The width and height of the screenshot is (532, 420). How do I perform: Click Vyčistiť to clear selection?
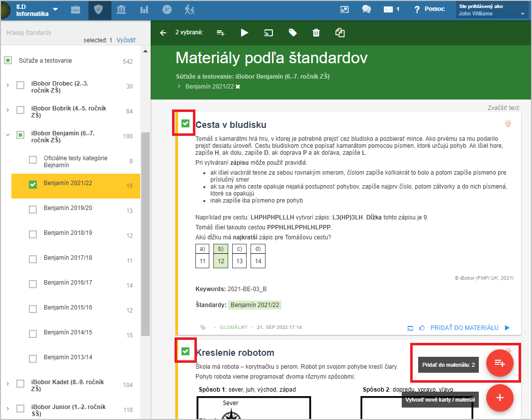pyautogui.click(x=126, y=40)
